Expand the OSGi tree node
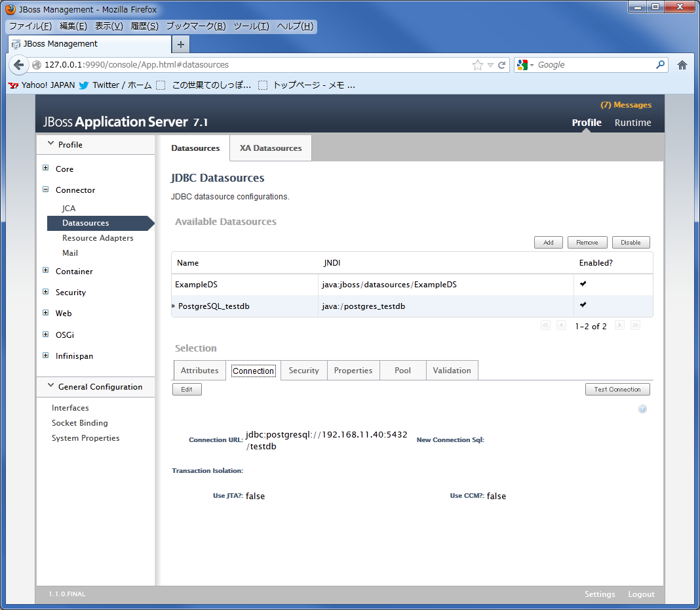700x610 pixels. [45, 335]
